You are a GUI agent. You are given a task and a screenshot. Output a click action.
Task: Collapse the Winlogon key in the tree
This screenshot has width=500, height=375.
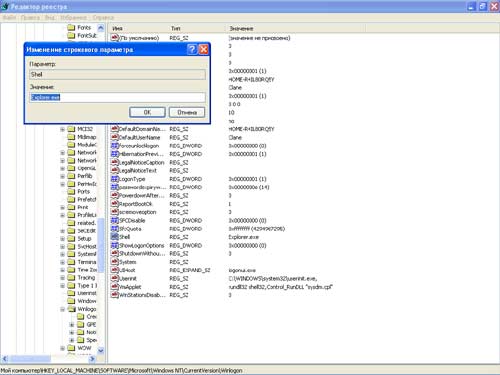[62, 309]
